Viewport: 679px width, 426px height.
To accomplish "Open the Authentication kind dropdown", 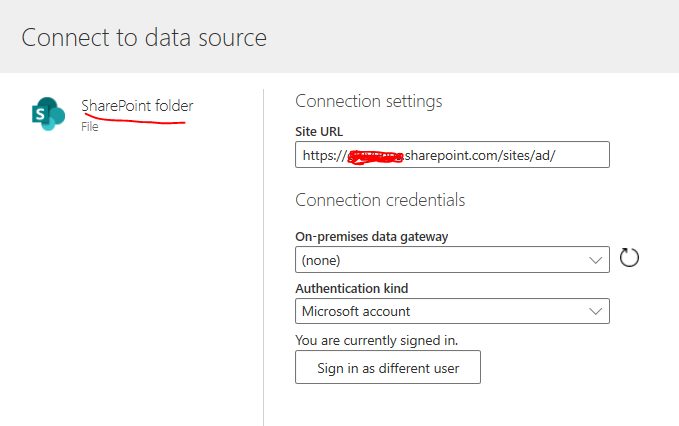I will [x=452, y=311].
